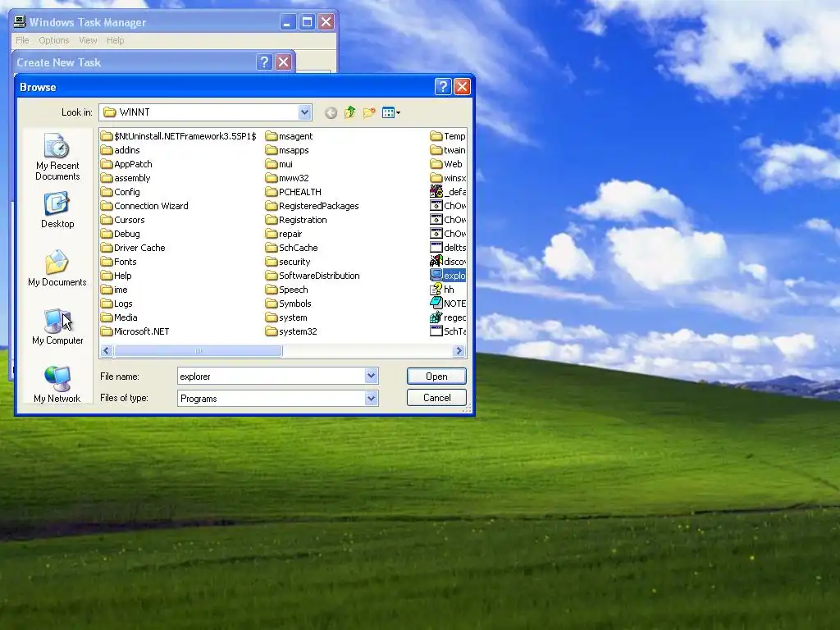Image resolution: width=840 pixels, height=630 pixels.
Task: Select the hh help program file
Action: [442, 290]
